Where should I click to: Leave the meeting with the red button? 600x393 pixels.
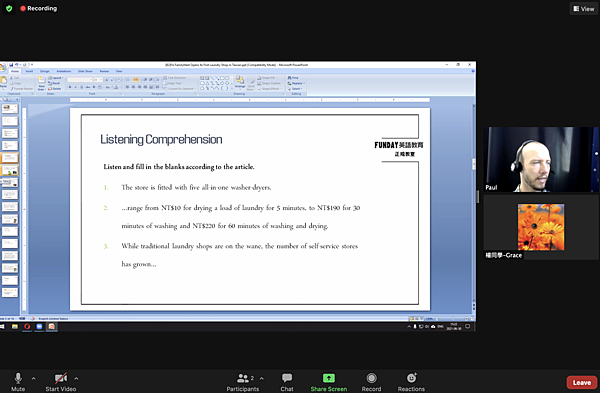coord(582,382)
